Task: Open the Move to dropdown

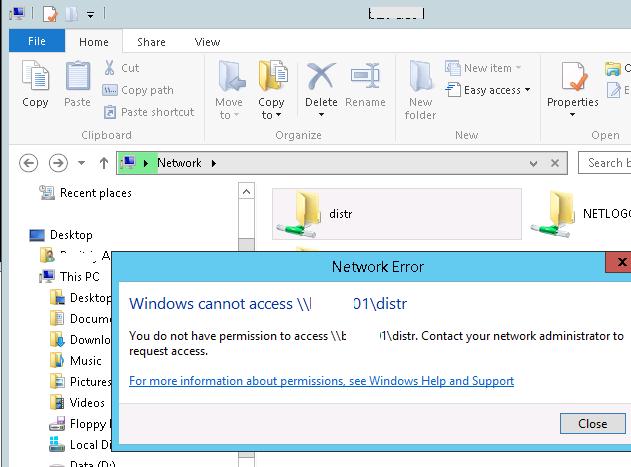Action: tap(229, 108)
